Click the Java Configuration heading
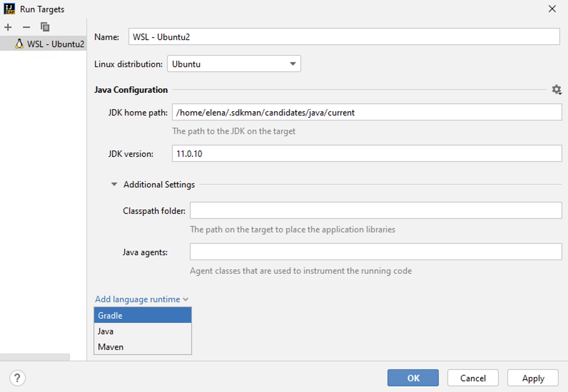 coord(131,90)
